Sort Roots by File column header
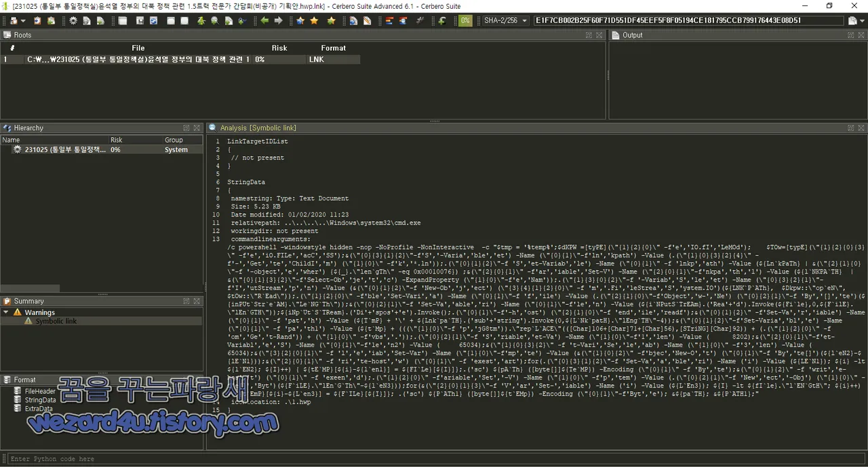The image size is (868, 467). pos(138,48)
